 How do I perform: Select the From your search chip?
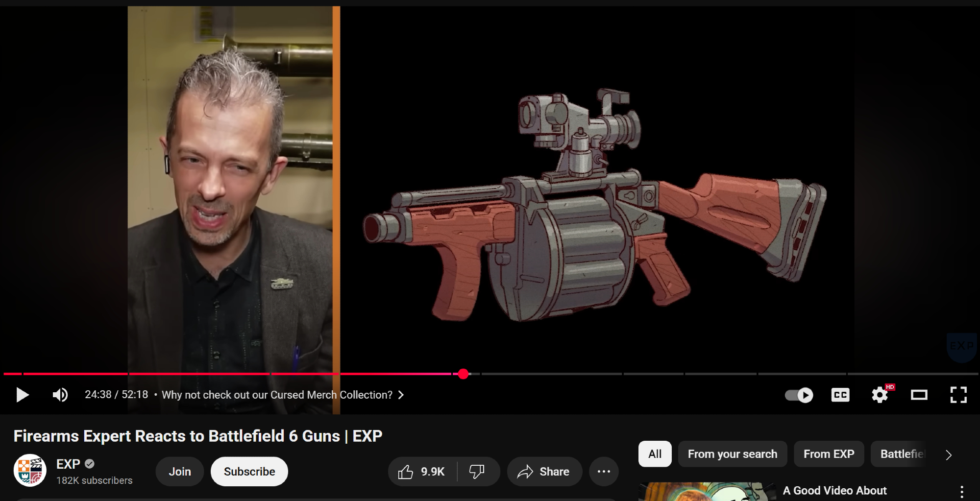click(732, 454)
